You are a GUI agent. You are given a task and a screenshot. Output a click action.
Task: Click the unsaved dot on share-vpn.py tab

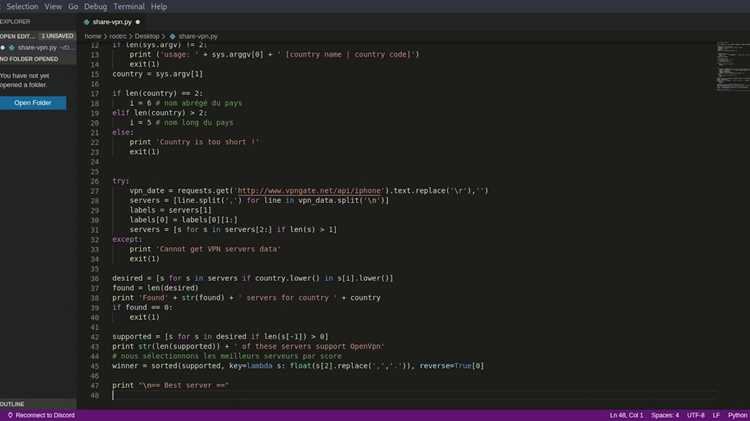point(138,22)
